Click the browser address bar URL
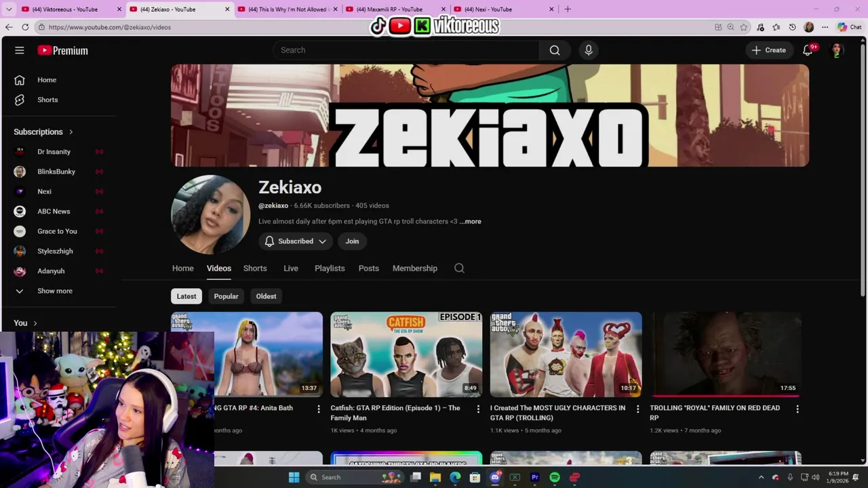Screen dimensions: 868x488 (x=110, y=27)
